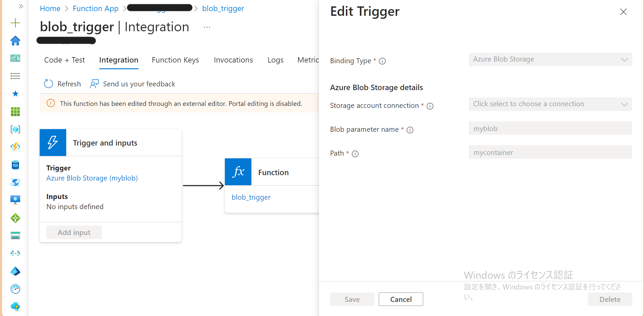Image resolution: width=644 pixels, height=316 pixels.
Task: Open Virtual networks icon in sidebar
Action: pyautogui.click(x=15, y=253)
